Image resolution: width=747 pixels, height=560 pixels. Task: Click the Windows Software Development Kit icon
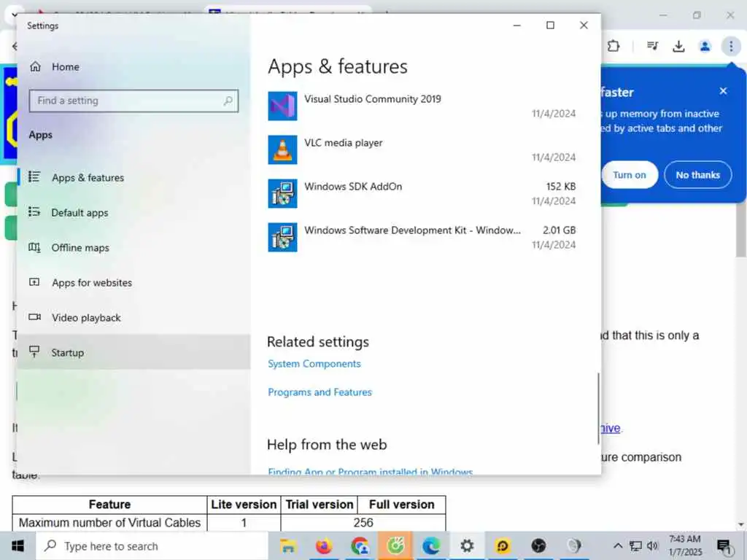coord(282,237)
